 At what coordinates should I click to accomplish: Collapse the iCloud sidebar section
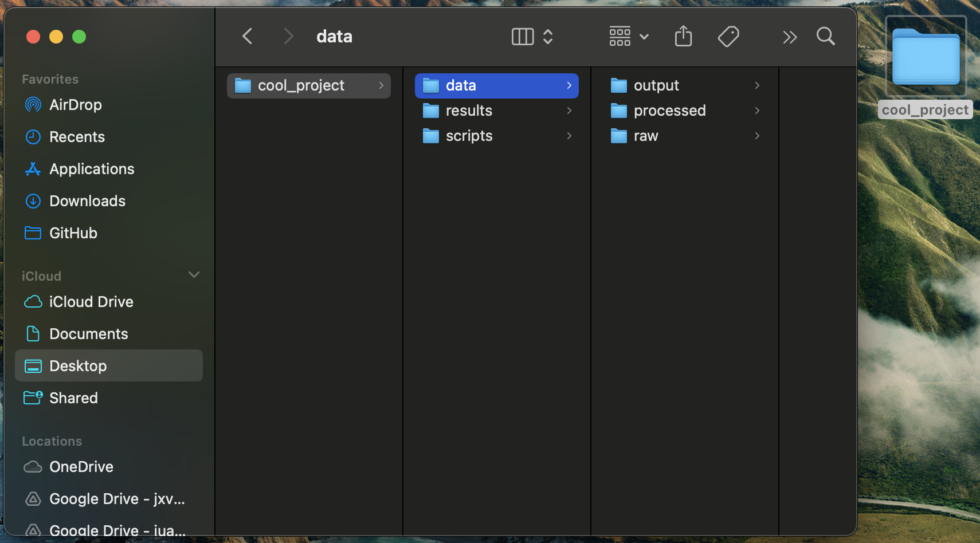coord(194,275)
